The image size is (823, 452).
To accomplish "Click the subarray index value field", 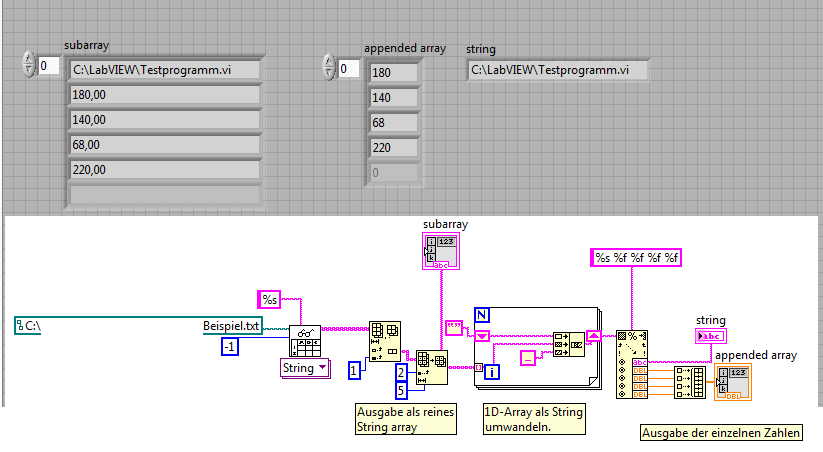I will click(x=49, y=66).
